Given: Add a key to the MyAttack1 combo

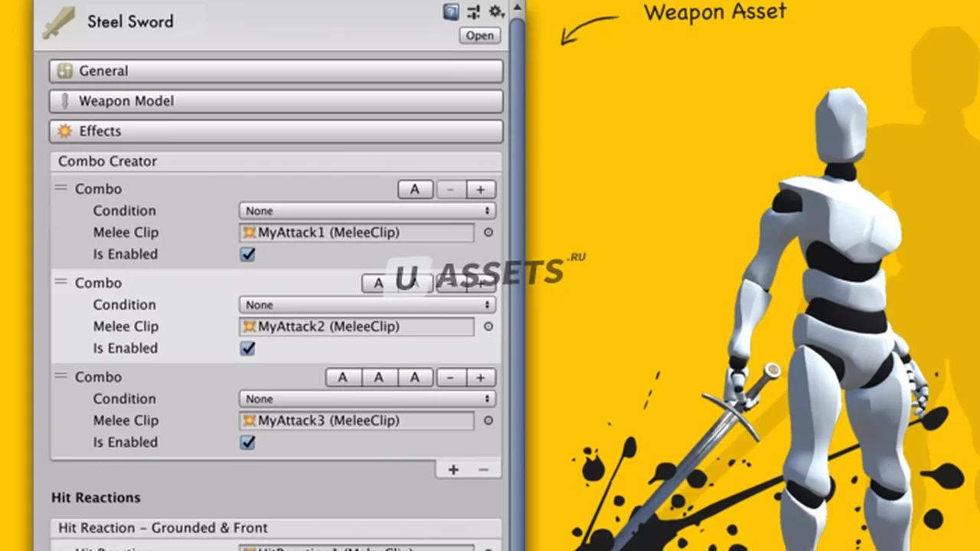Looking at the screenshot, I should 481,190.
